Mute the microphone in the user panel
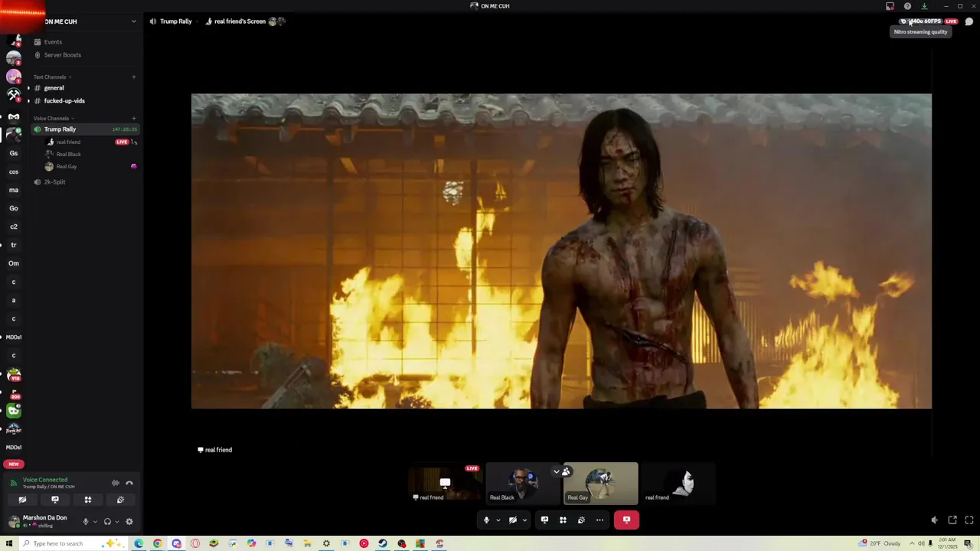The height and width of the screenshot is (551, 980). click(x=86, y=522)
